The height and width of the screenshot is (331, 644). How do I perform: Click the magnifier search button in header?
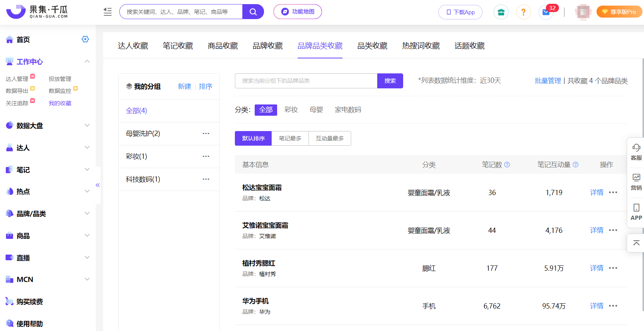(x=253, y=12)
